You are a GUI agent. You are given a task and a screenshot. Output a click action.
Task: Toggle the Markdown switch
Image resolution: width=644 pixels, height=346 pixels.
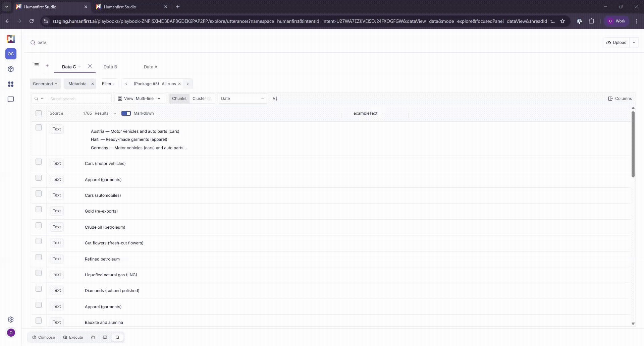(126, 113)
